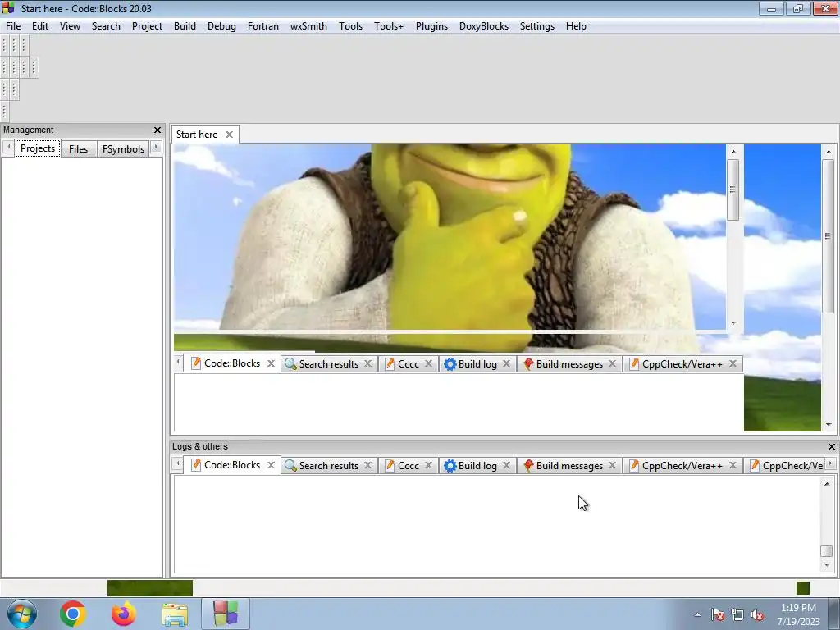Launch Google Chrome from the taskbar
This screenshot has width=840, height=630.
[x=73, y=614]
